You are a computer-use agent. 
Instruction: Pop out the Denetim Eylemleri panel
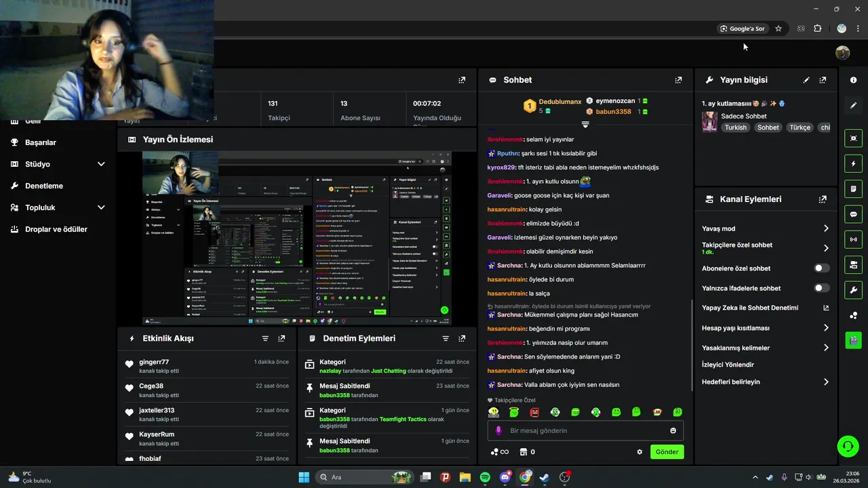point(462,338)
